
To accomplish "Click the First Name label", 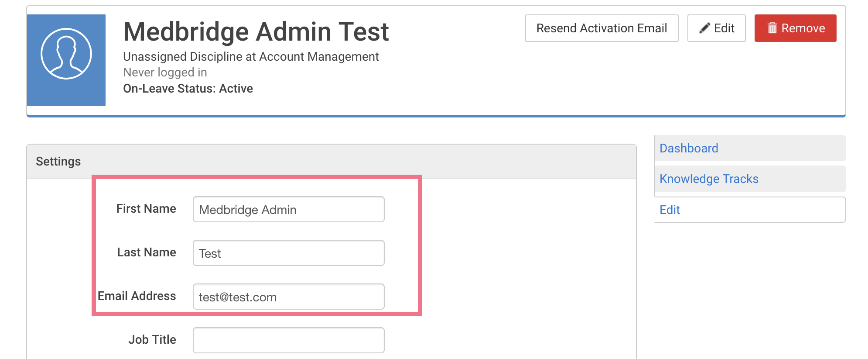I will (x=146, y=209).
